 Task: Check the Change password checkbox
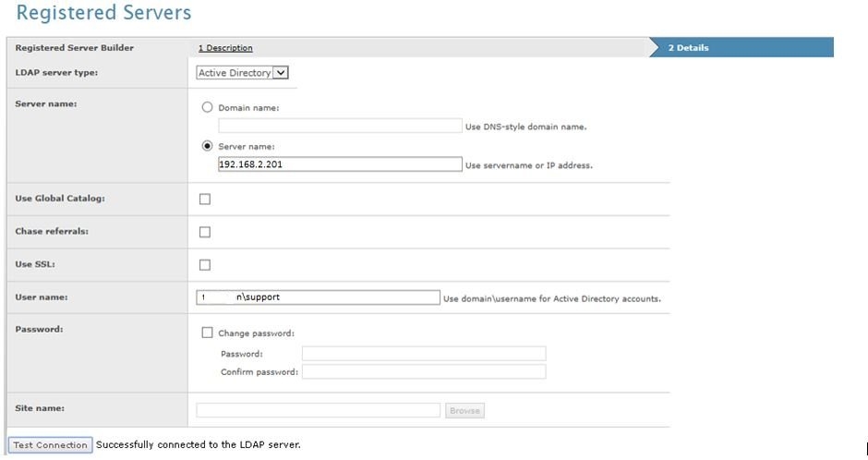[207, 333]
